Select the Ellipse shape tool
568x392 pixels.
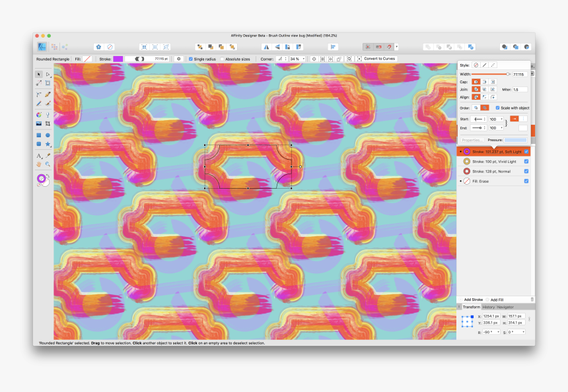click(x=48, y=135)
